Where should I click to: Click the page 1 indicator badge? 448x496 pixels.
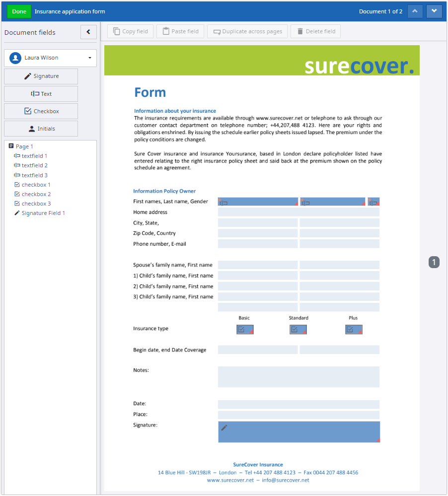tap(434, 262)
